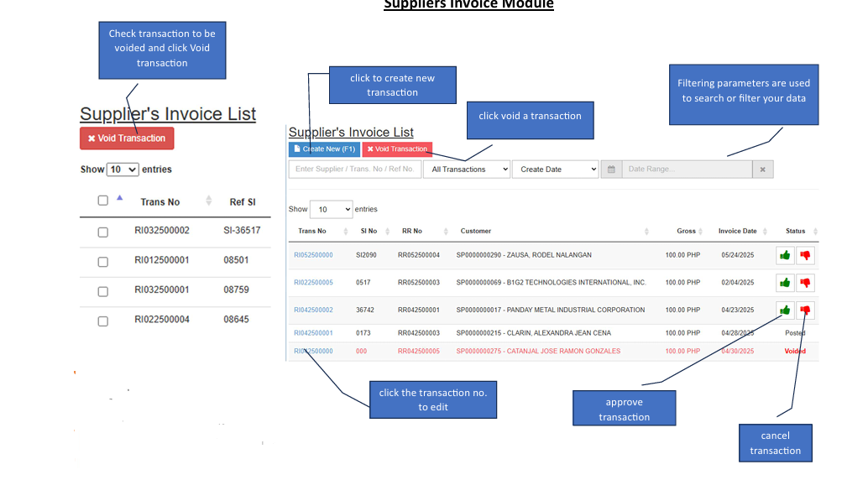Click the Create New (F1) button
Screen dimensions: 868x480
point(324,149)
